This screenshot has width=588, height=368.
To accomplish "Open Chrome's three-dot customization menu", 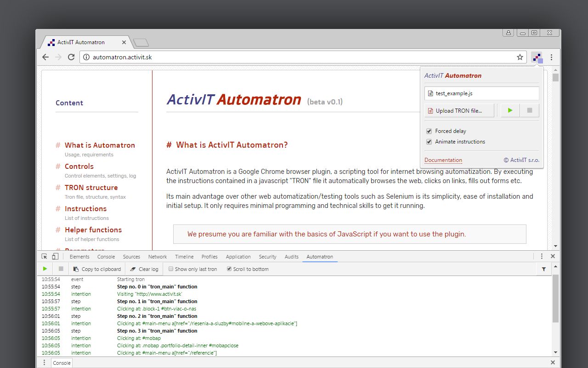I will (552, 57).
